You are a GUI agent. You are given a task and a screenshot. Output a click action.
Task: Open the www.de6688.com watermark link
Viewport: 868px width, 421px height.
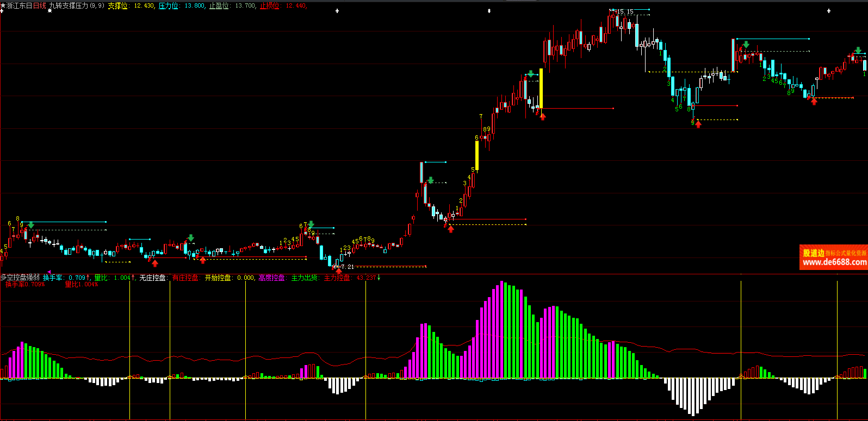coord(834,262)
